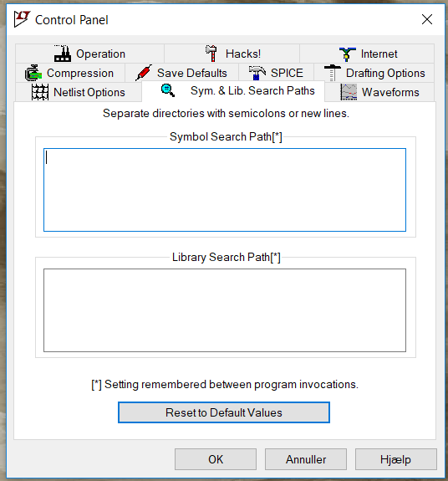Open the Internet tab
The width and height of the screenshot is (448, 481).
pyautogui.click(x=367, y=54)
